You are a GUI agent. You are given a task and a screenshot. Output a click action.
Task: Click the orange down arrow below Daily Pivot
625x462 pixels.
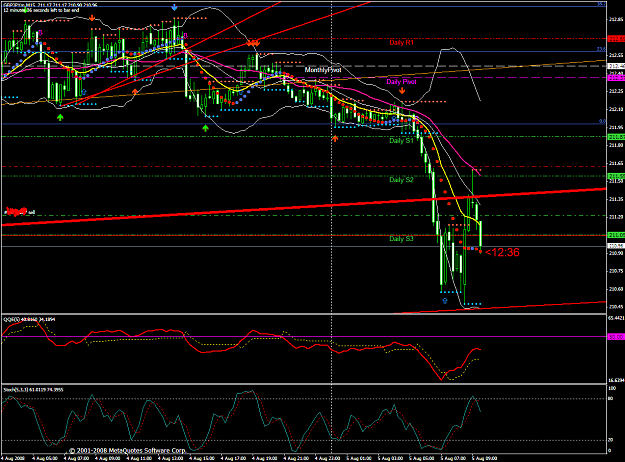(x=402, y=91)
